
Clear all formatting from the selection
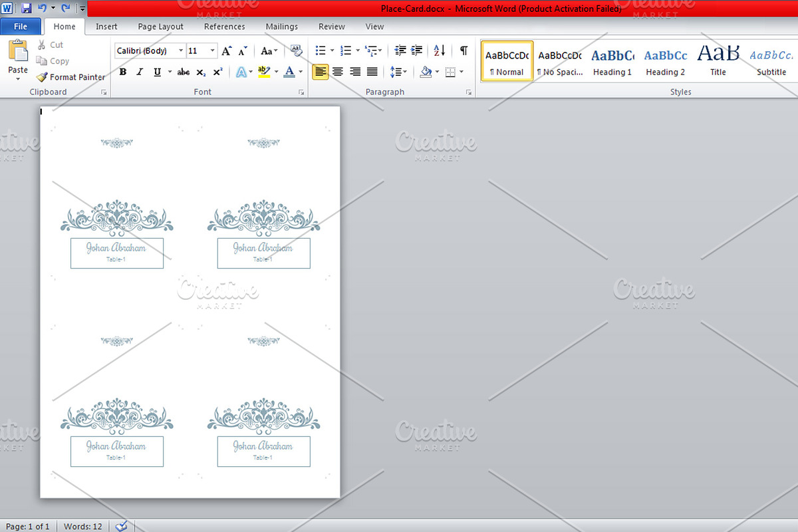(297, 51)
